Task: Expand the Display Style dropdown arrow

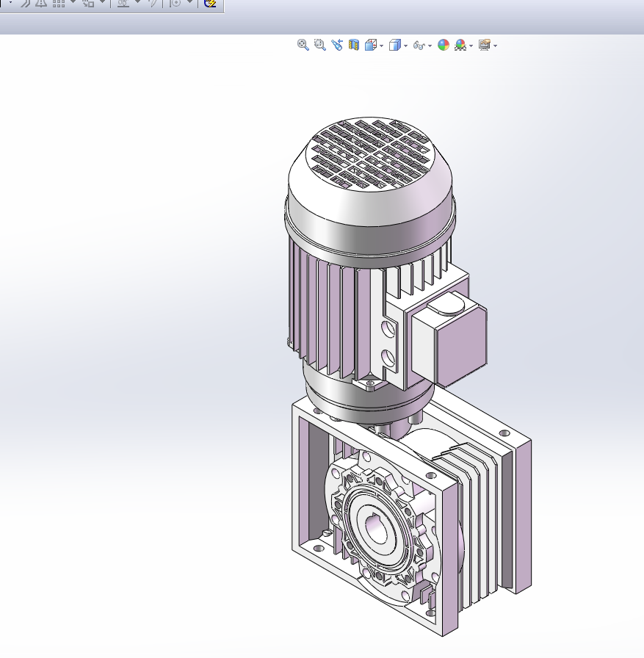Action: [x=406, y=46]
